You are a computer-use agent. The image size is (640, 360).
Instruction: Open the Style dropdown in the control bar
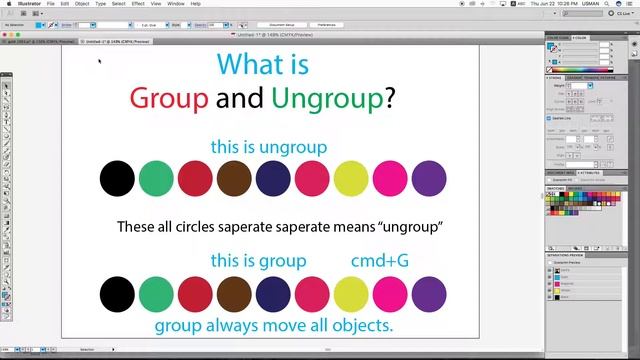[x=189, y=25]
